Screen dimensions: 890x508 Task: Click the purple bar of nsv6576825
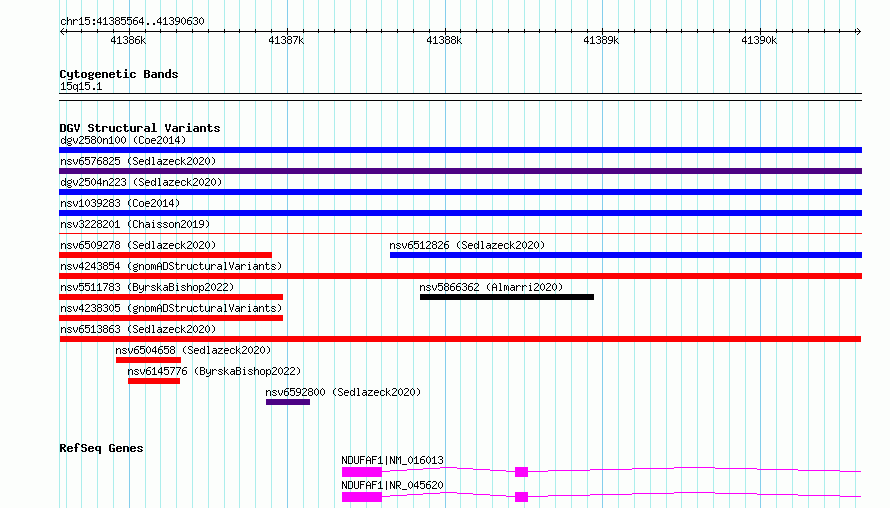[x=460, y=171]
